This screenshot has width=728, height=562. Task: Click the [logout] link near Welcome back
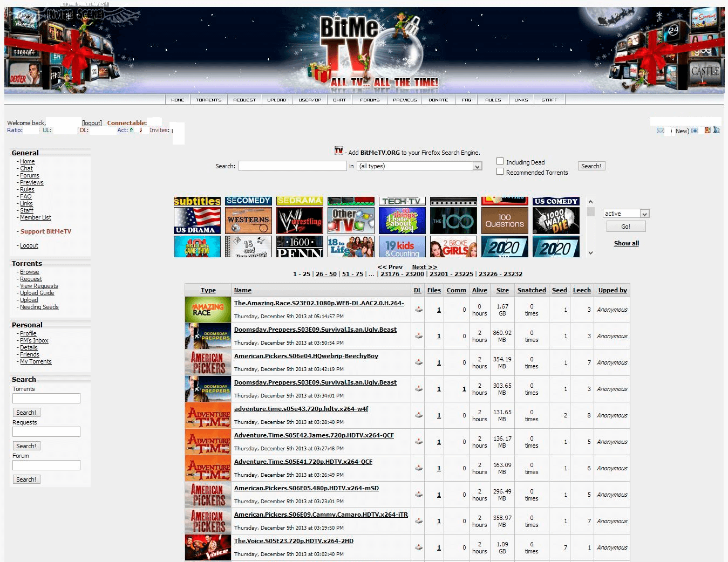[92, 123]
